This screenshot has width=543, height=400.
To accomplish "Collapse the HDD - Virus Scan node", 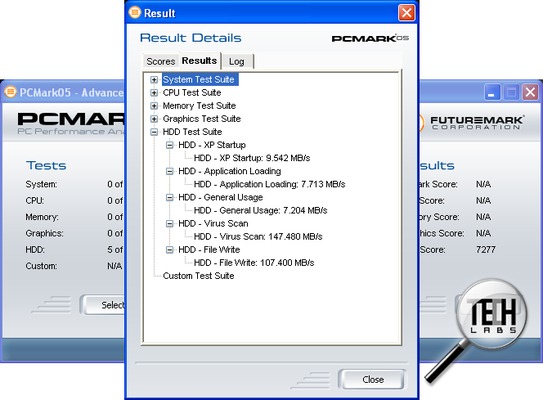I will [x=170, y=224].
